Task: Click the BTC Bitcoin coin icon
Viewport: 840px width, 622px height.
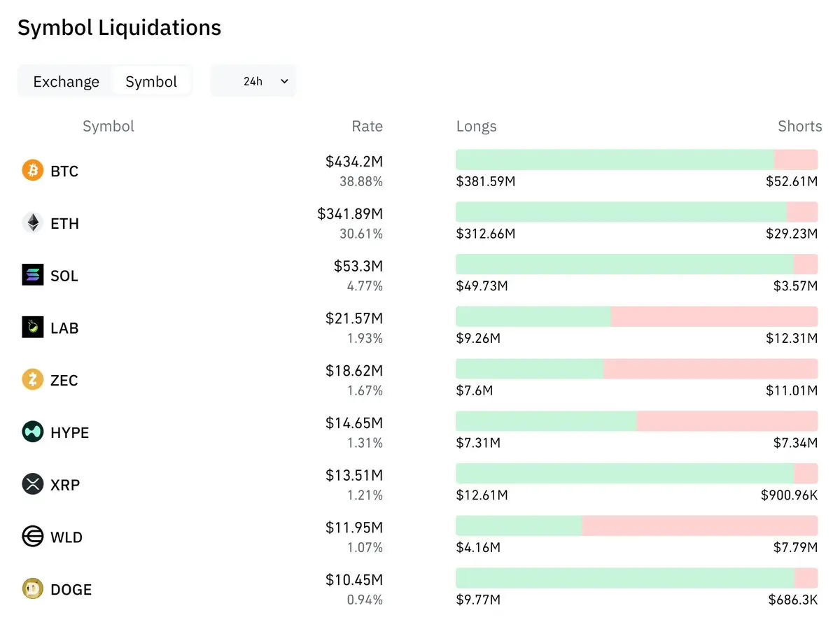Action: point(33,170)
